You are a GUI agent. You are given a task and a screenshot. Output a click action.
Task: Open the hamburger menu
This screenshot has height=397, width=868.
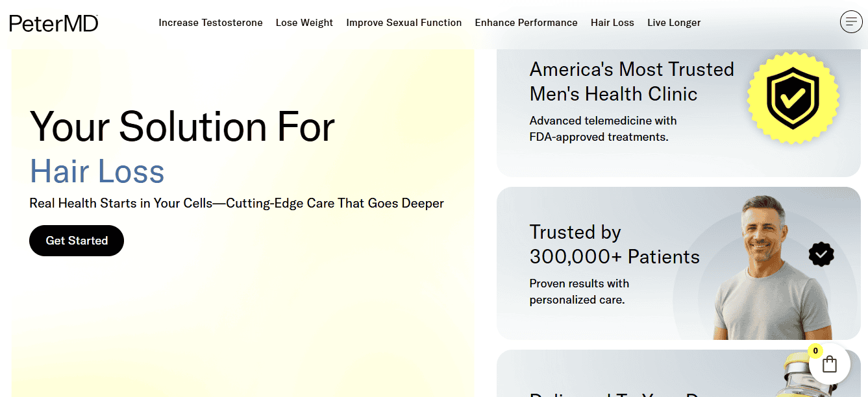851,21
